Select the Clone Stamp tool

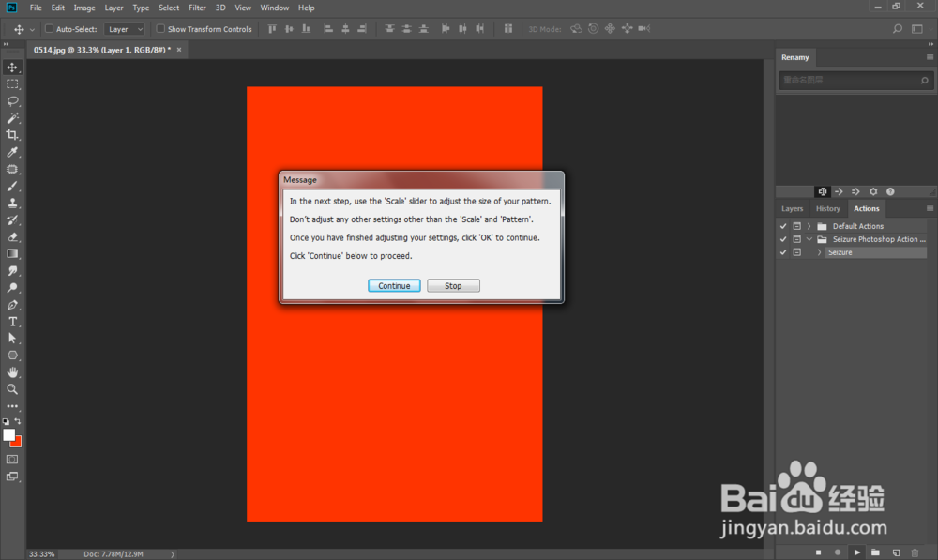pyautogui.click(x=12, y=204)
